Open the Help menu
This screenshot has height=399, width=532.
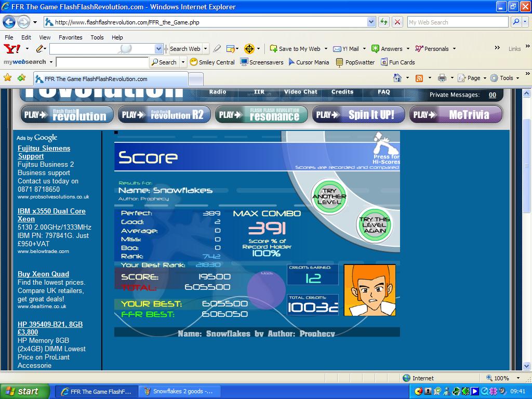pos(117,37)
